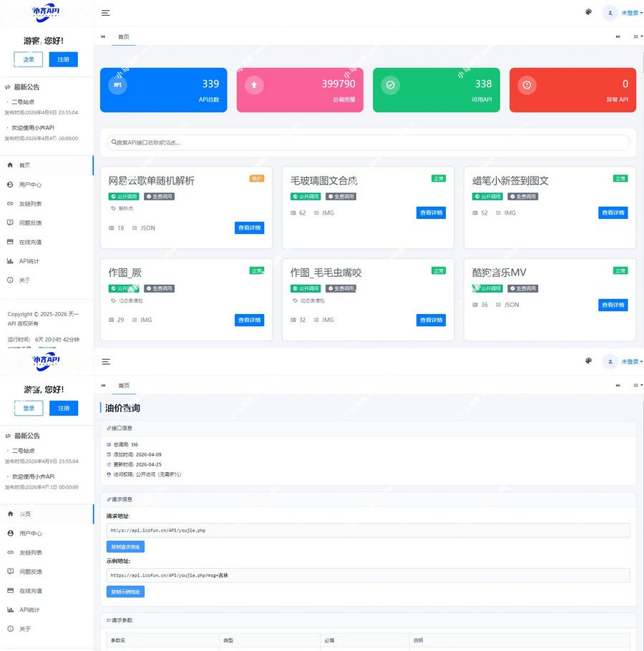Toggle the sidebar with the hamburger icon

pos(106,12)
